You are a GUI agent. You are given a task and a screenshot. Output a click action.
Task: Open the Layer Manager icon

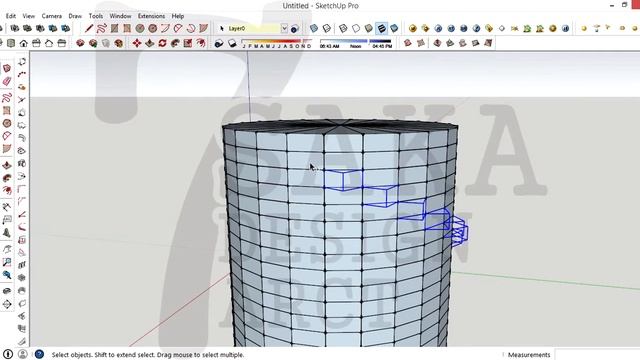295,29
